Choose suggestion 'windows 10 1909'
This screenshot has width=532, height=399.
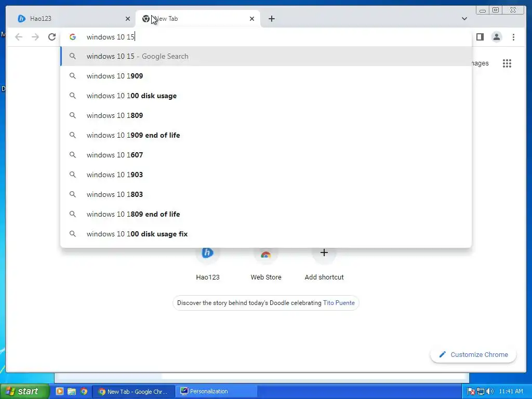click(x=266, y=76)
